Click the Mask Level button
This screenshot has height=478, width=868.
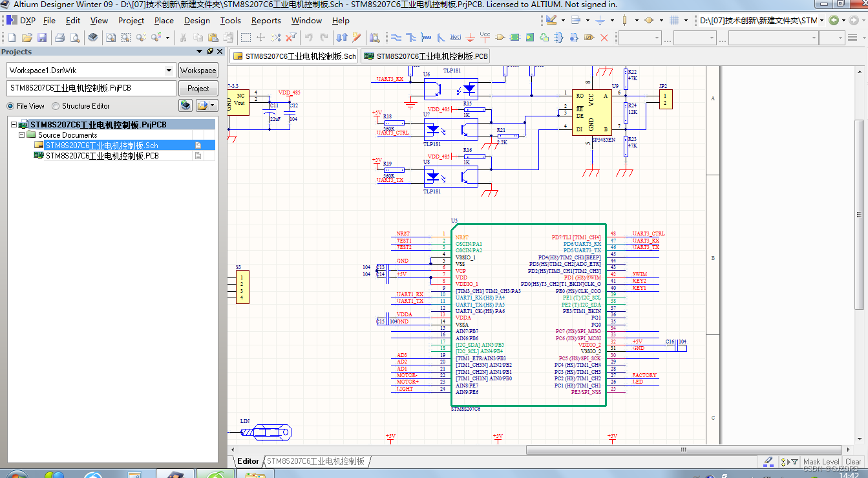[821, 462]
